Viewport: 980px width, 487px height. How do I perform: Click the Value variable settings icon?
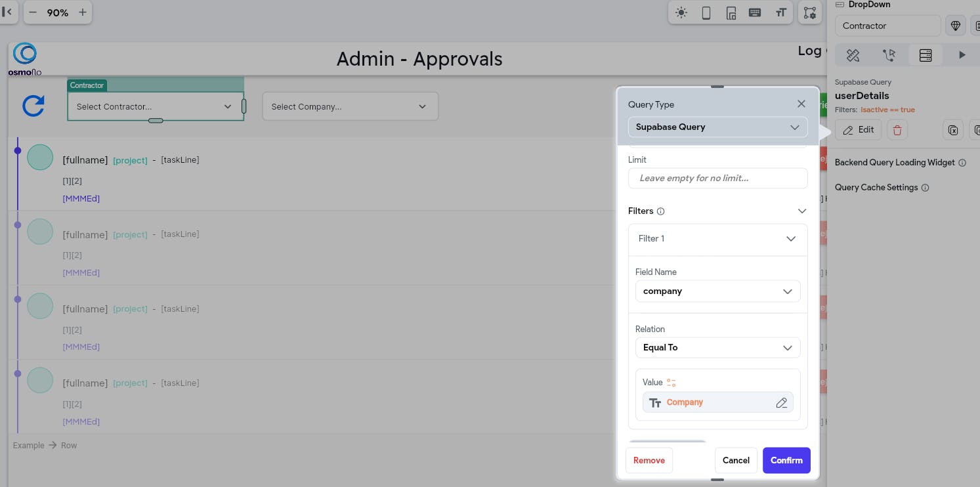(x=671, y=382)
